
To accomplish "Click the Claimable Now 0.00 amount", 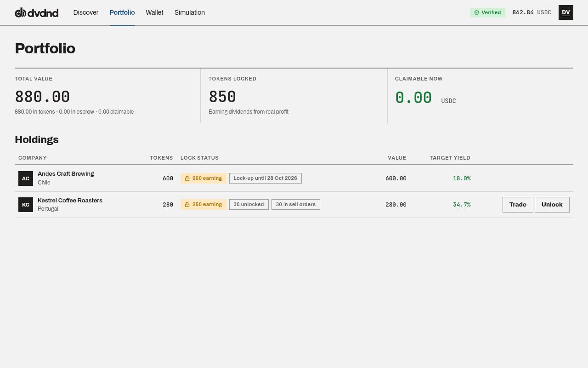I will coord(413,98).
